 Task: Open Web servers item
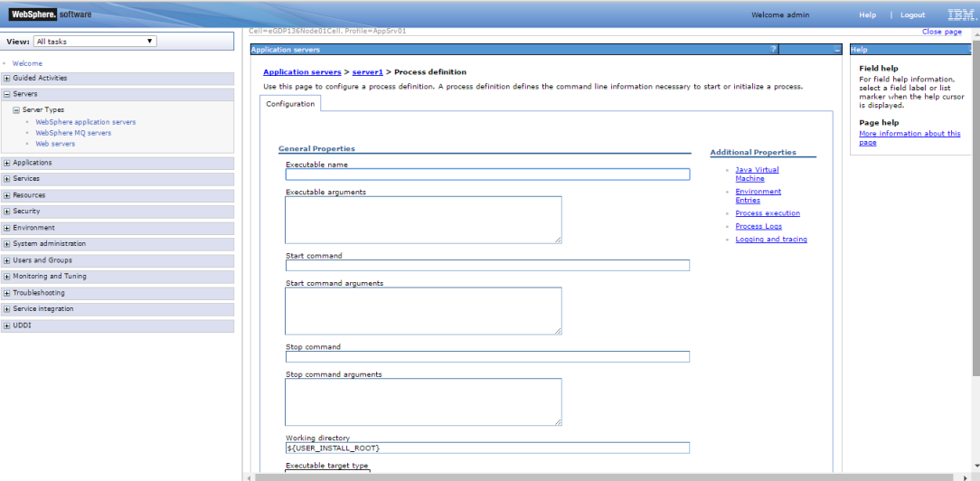tap(55, 144)
